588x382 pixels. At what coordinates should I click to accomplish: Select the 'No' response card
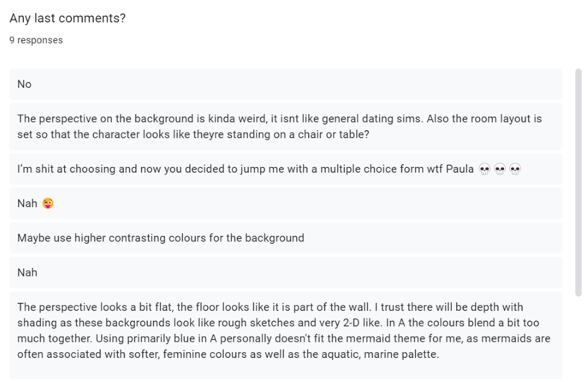pyautogui.click(x=286, y=84)
